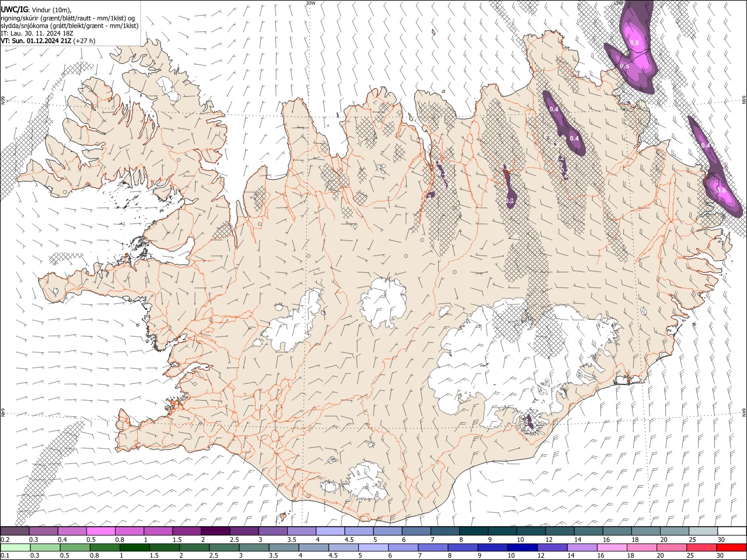Click the upper legend swatch starting at 0.2
The height and width of the screenshot is (560, 747).
(x=15, y=531)
